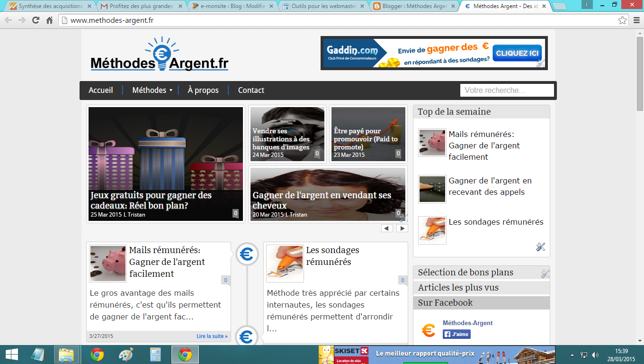This screenshot has width=644, height=364.
Task: Click comment count badge on Mails rémunérés card
Action: (225, 280)
